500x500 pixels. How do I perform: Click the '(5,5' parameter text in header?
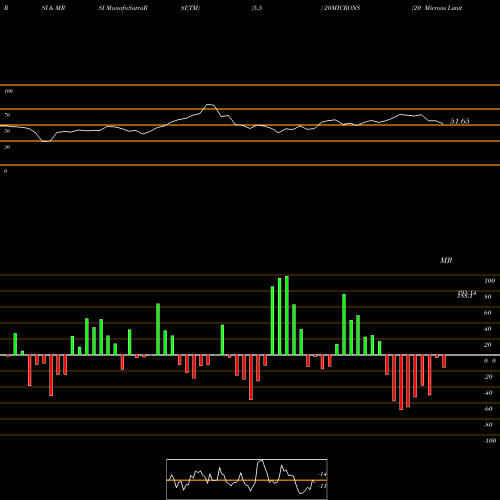(x=257, y=8)
